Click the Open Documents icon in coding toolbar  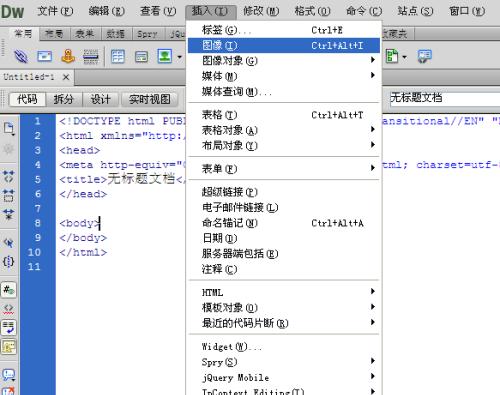tap(9, 128)
